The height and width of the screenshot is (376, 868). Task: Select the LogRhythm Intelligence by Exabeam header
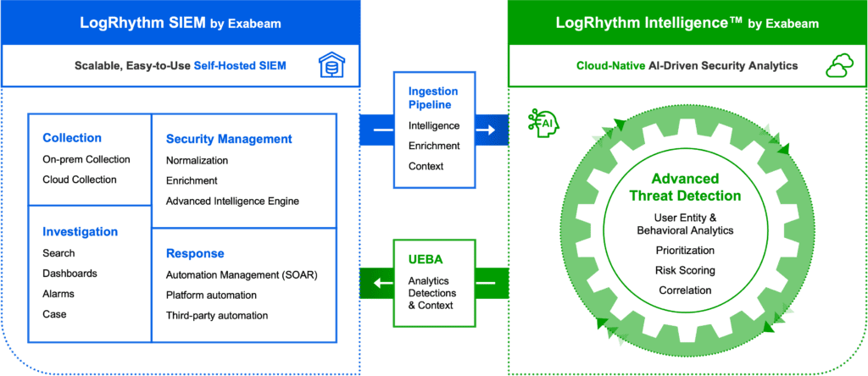687,23
